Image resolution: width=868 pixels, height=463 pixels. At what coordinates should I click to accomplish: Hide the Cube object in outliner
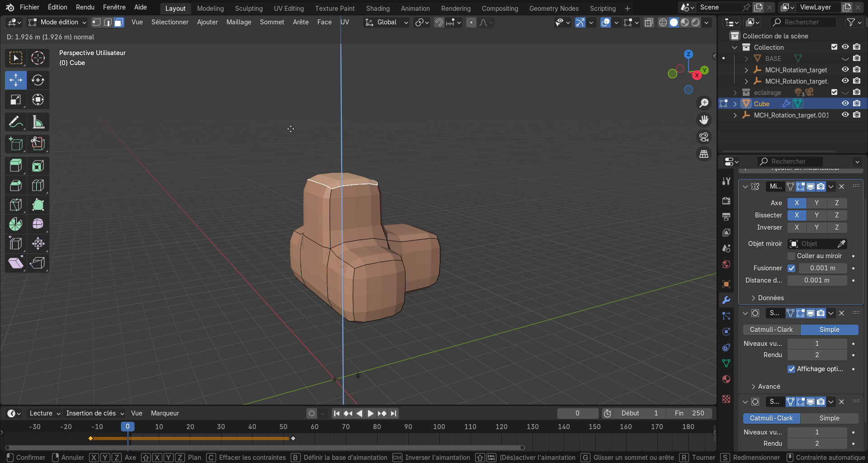pyautogui.click(x=845, y=104)
